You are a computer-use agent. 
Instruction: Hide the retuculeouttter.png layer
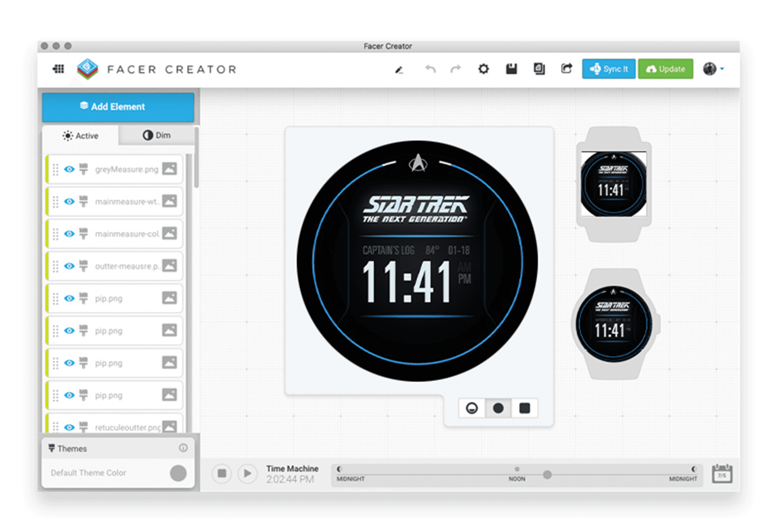click(69, 427)
